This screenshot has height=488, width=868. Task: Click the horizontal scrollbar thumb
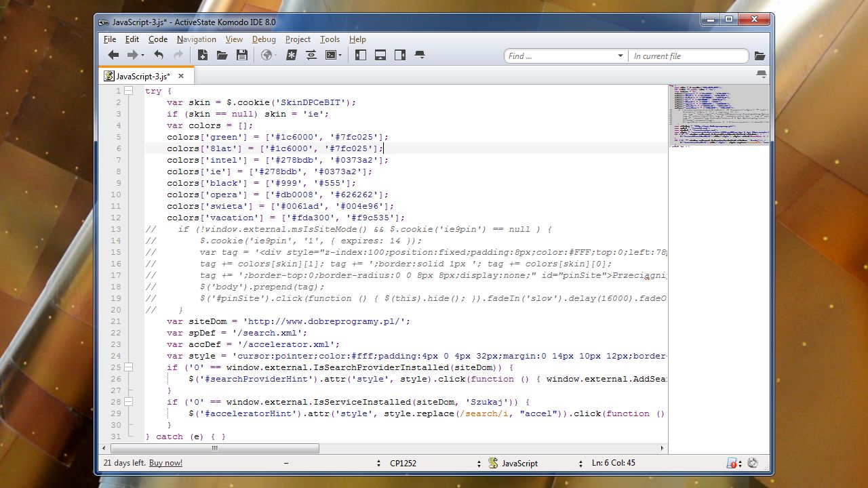(x=214, y=449)
